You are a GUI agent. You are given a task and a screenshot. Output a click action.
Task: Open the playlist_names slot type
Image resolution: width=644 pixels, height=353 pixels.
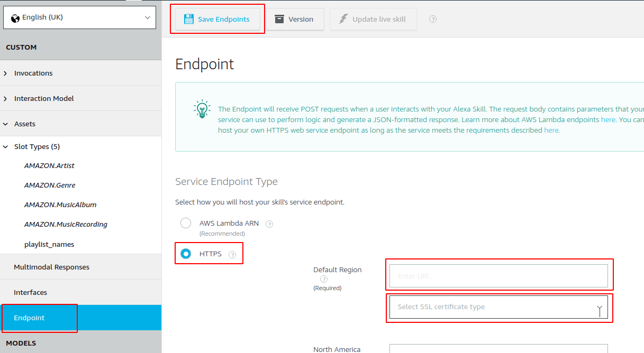point(49,245)
